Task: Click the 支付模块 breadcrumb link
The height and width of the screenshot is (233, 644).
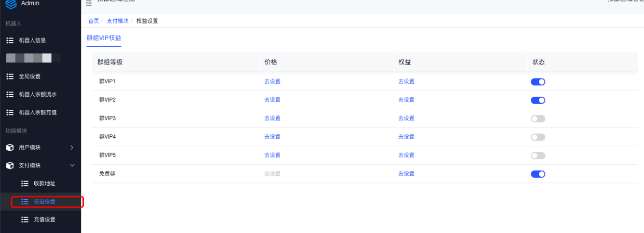Action: click(118, 21)
